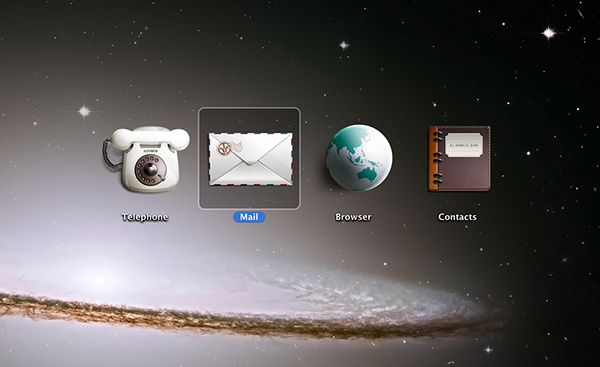Open the Telephone app icon

146,159
